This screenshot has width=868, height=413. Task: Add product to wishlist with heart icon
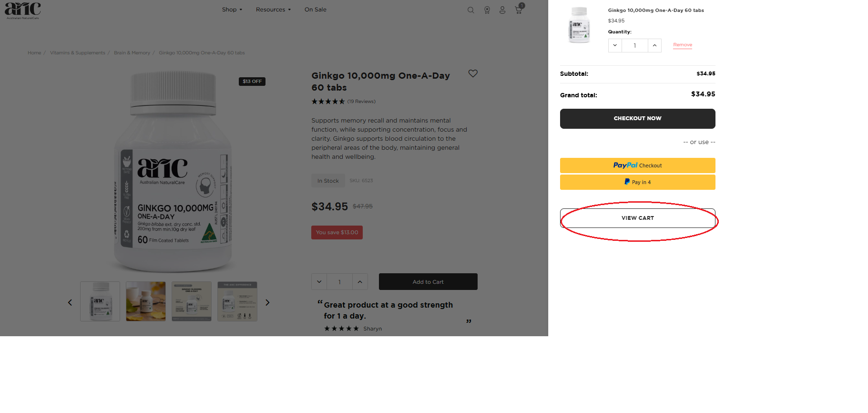coord(473,73)
